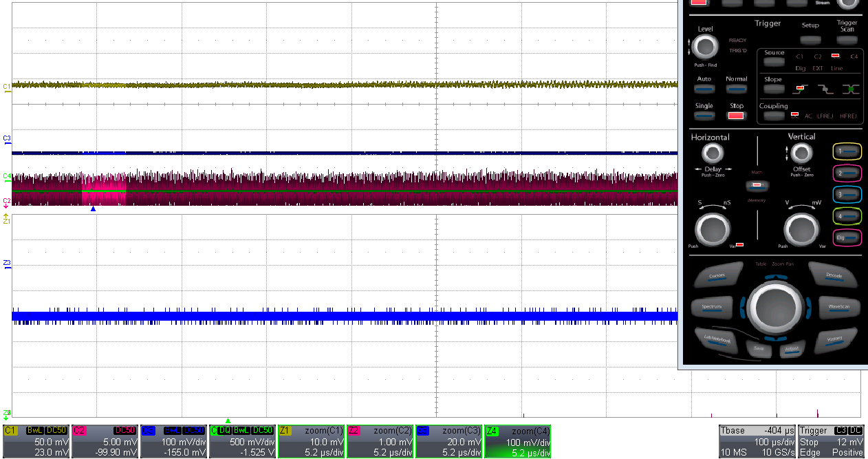The height and width of the screenshot is (459, 868).
Task: Click the Horizontal Delay knob
Action: click(713, 153)
